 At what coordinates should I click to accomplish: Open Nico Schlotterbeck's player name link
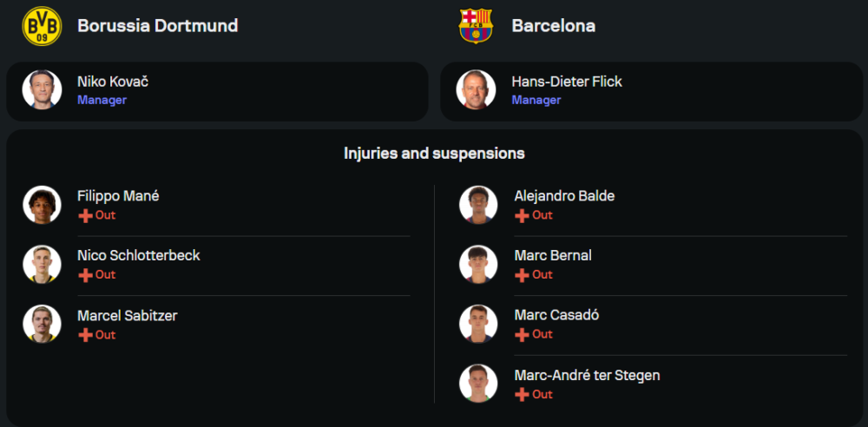coord(139,256)
